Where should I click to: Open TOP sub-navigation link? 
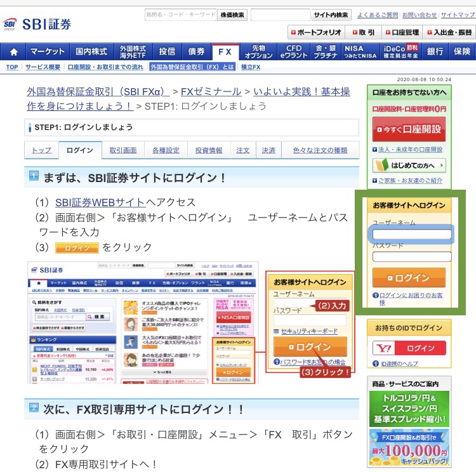pos(12,67)
